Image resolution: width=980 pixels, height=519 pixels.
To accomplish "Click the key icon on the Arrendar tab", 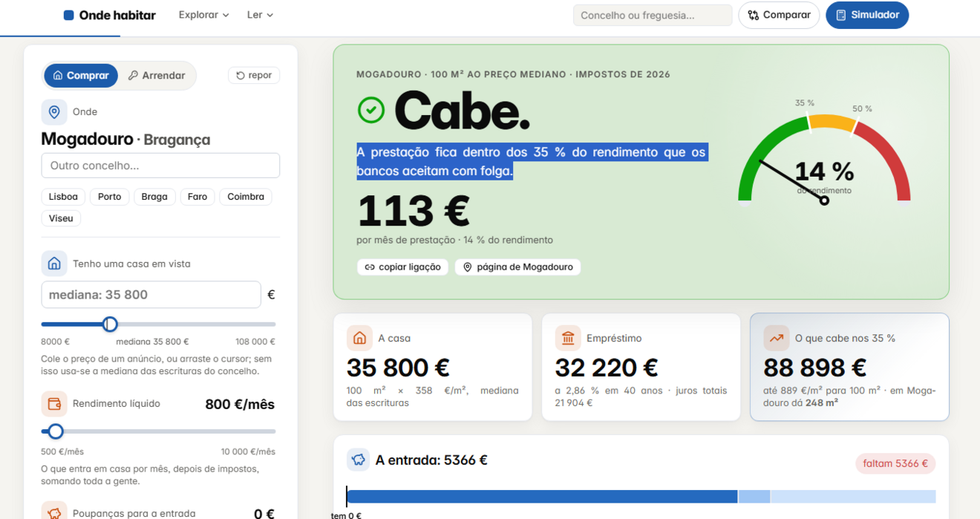I will point(133,76).
